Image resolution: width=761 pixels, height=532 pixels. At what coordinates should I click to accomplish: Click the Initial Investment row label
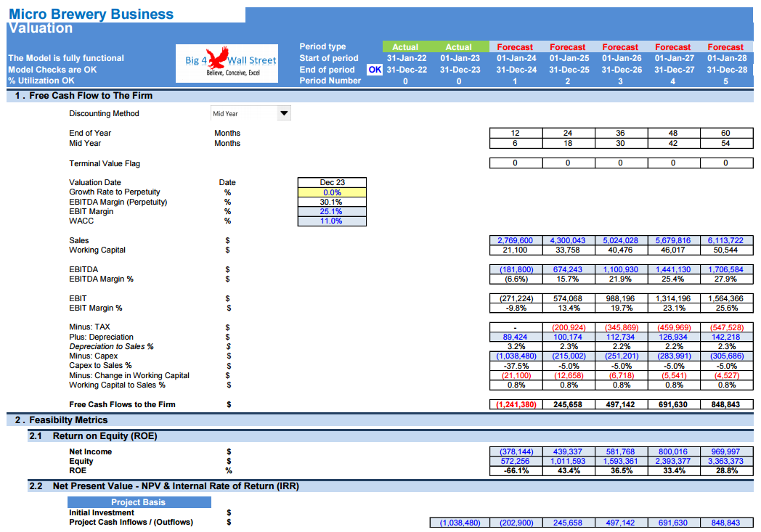click(102, 512)
